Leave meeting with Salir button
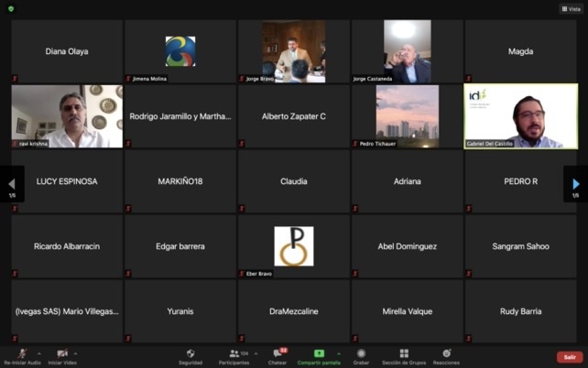This screenshot has width=588, height=368. (570, 357)
